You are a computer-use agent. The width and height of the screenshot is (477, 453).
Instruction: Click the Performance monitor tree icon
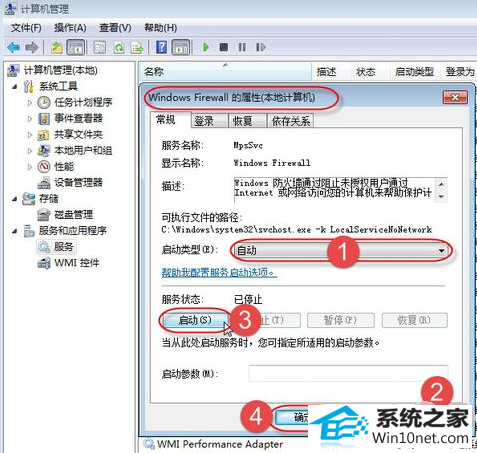[x=44, y=167]
